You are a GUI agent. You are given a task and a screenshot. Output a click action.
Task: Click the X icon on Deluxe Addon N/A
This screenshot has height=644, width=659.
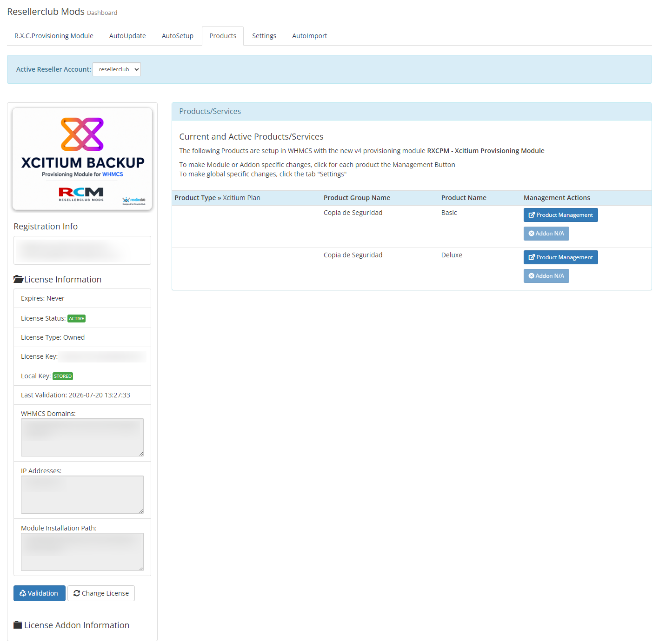(532, 276)
